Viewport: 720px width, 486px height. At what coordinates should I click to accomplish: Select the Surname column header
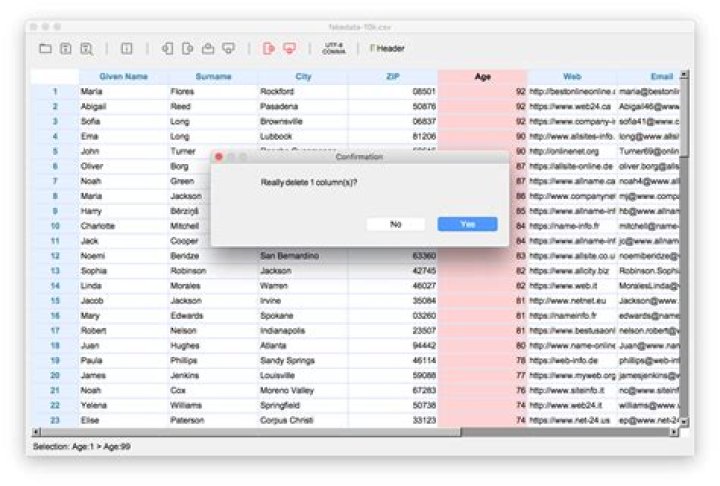213,77
